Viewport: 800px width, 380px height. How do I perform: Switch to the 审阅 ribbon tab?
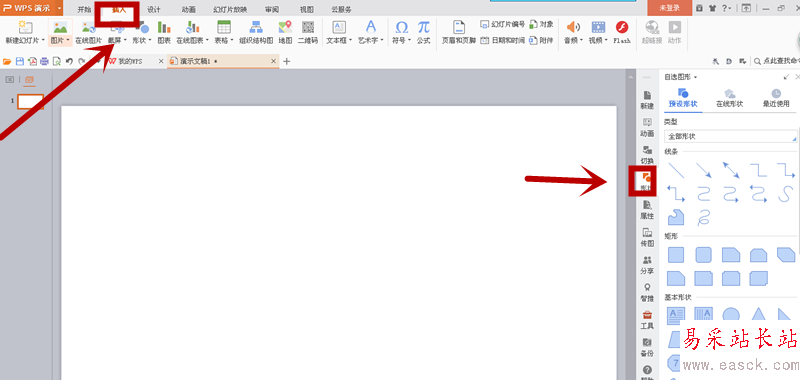pos(272,9)
